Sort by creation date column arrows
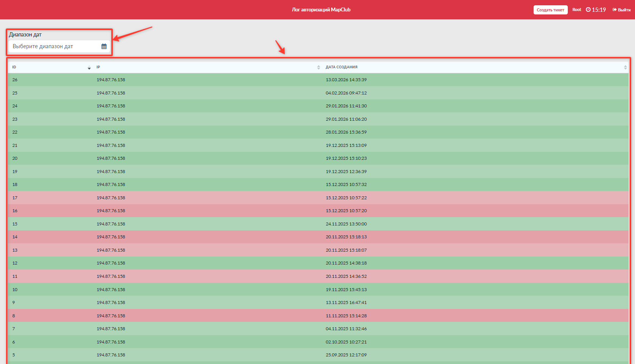The height and width of the screenshot is (364, 635). pos(625,67)
